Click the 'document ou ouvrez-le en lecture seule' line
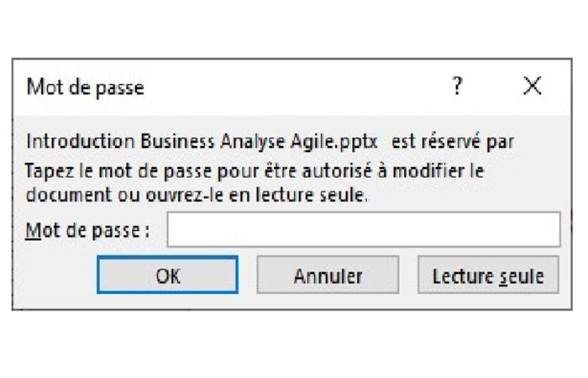This screenshot has height=378, width=588. coord(197,195)
